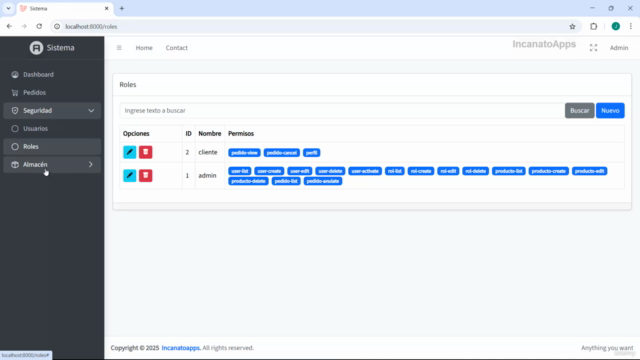Click the producto-list permission badge
This screenshot has width=640, height=360.
509,171
